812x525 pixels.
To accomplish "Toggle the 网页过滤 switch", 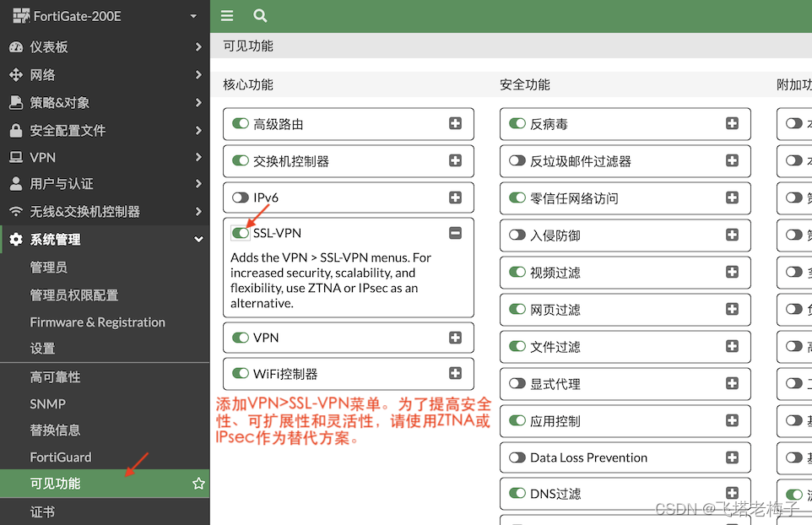I will 517,309.
